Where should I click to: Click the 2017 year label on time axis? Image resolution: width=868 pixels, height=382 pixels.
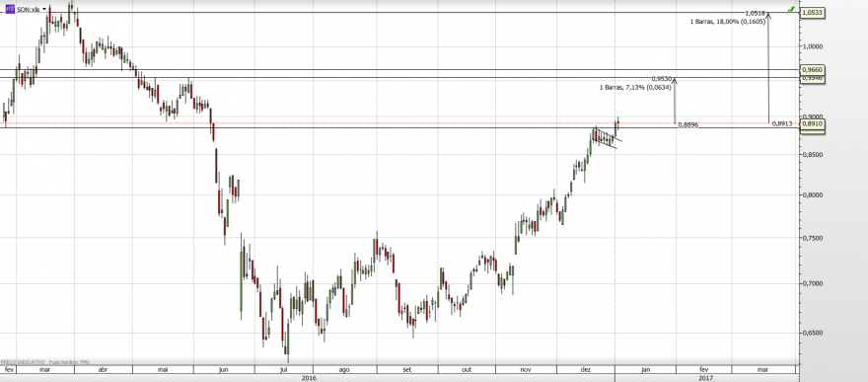tap(705, 378)
